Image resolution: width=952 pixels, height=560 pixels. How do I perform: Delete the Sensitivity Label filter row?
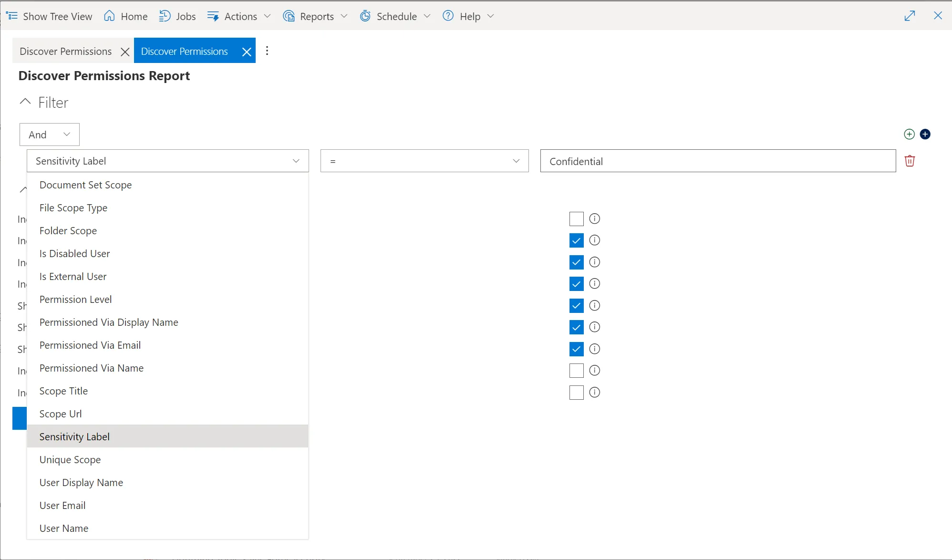(910, 161)
